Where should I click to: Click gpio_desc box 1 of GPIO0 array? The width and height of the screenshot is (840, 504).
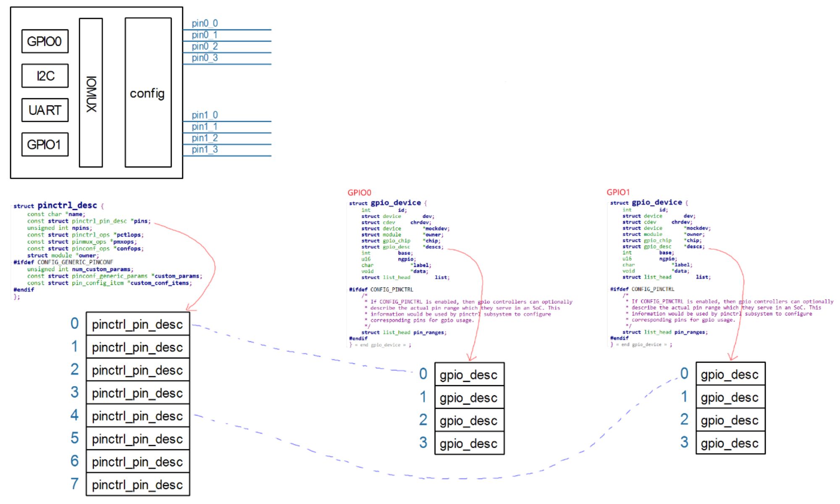469,397
